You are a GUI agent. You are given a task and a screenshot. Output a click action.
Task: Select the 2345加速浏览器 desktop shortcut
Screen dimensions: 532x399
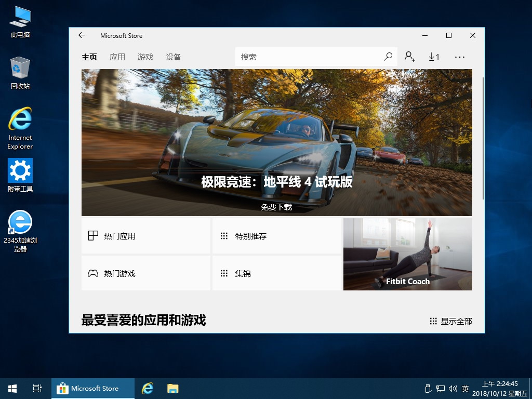click(x=20, y=231)
